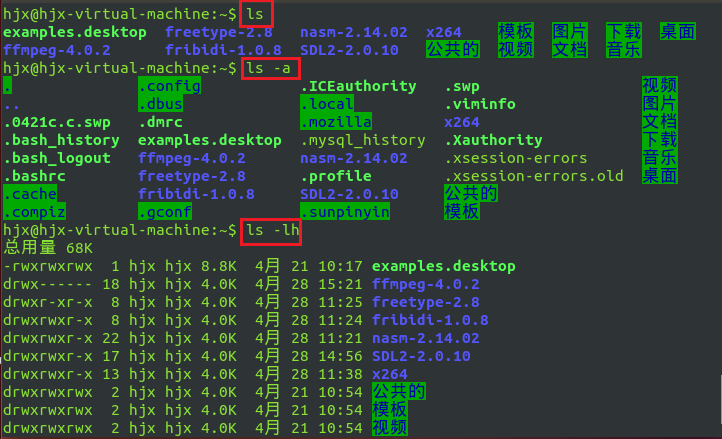Image resolution: width=722 pixels, height=439 pixels.
Task: Select the .mozilla highlighted directory
Action: pyautogui.click(x=336, y=122)
